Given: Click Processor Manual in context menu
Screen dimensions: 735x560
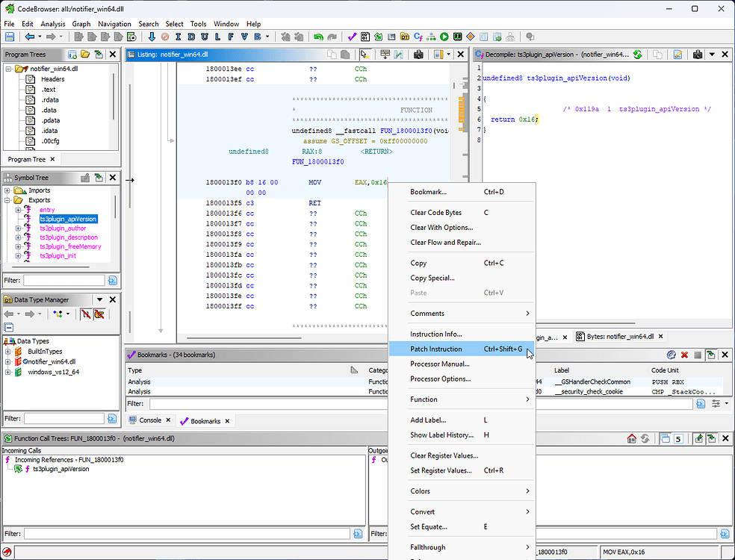Looking at the screenshot, I should click(x=462, y=364).
